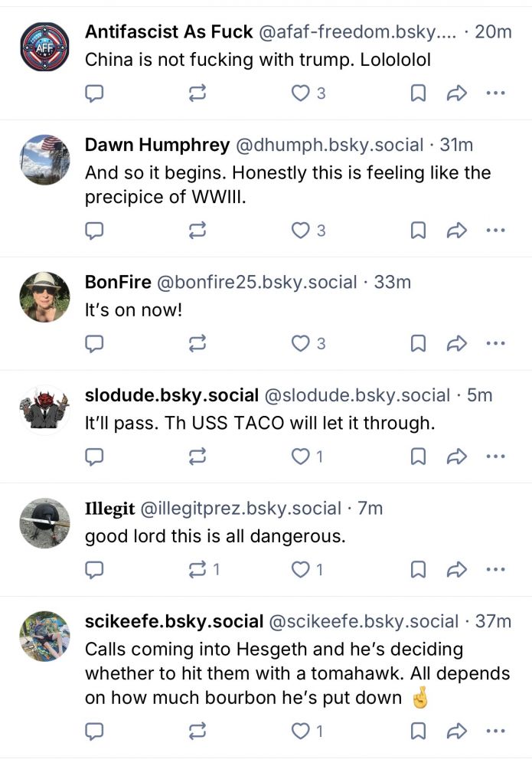Share scikeefe's bourbon post
Viewport: 532px width, 766px height.
[x=457, y=731]
